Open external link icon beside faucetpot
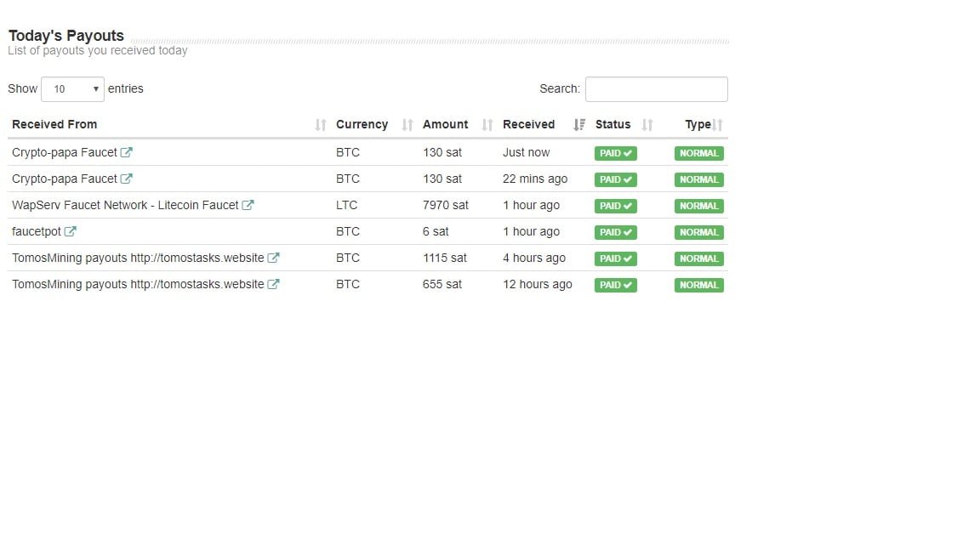Image resolution: width=980 pixels, height=551 pixels. point(71,231)
